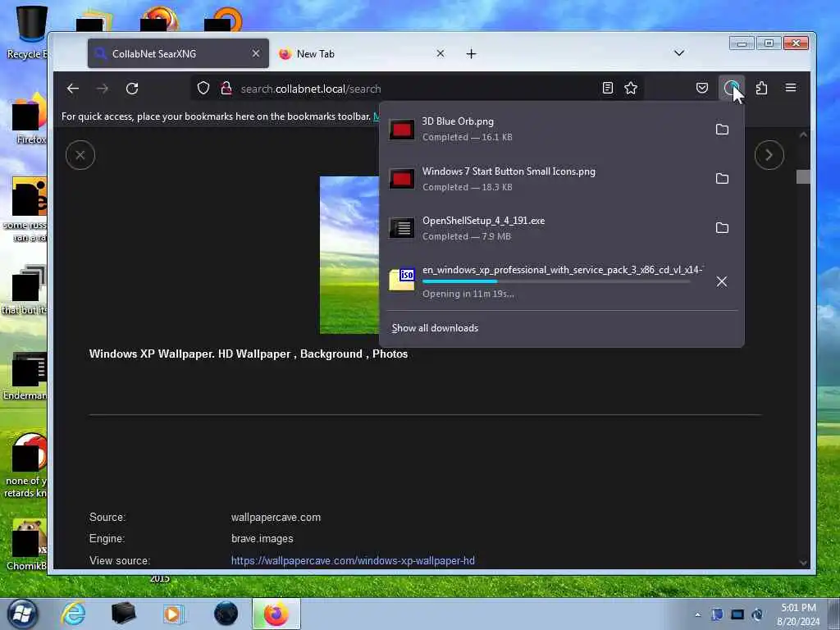
Task: Show Windows 7 Start Button file in folder
Action: 722,178
